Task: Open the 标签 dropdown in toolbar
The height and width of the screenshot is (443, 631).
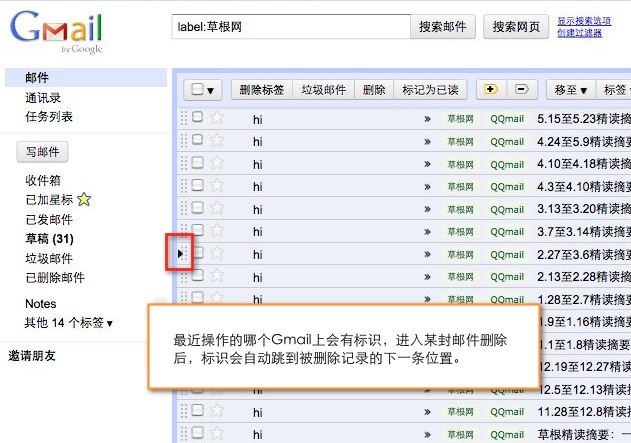Action: pos(614,89)
